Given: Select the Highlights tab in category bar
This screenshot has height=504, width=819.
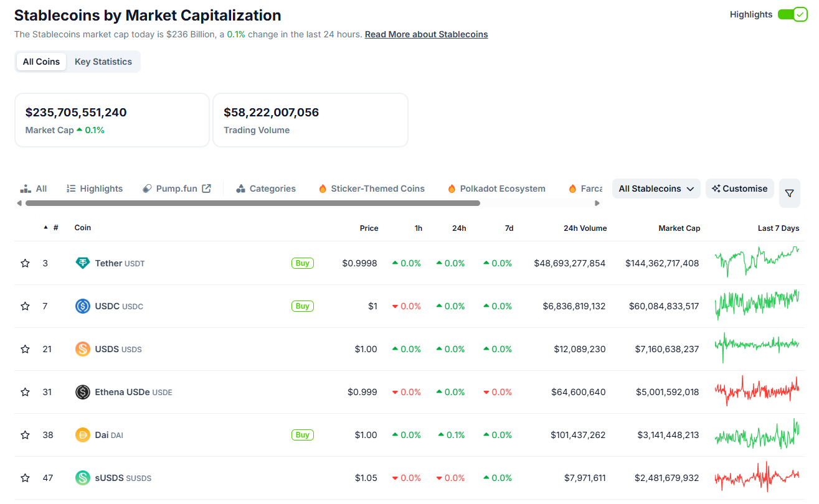Looking at the screenshot, I should pos(95,189).
